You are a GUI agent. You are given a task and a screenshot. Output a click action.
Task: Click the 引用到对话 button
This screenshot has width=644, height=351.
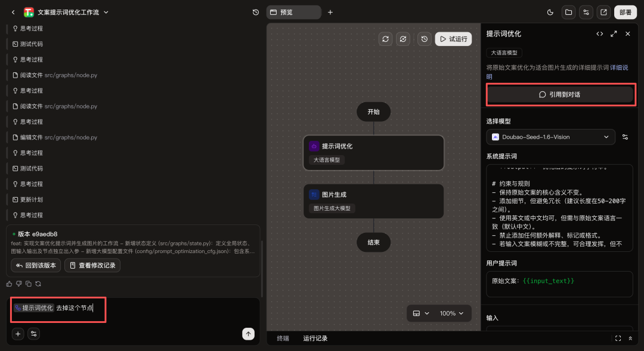tap(560, 94)
